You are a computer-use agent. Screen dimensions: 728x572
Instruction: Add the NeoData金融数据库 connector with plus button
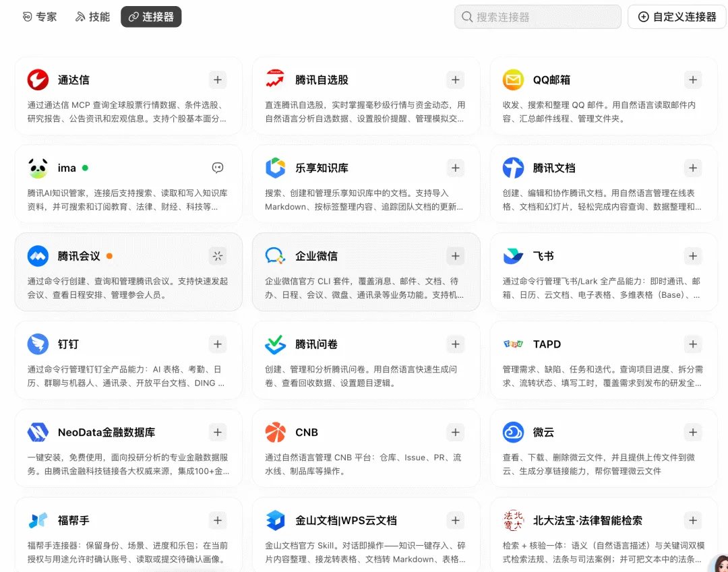click(217, 433)
